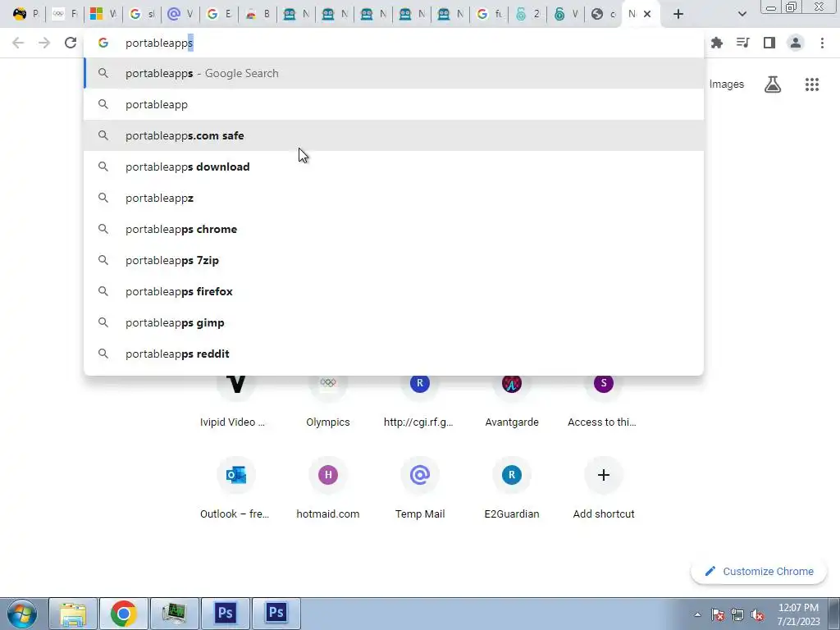Switch to the Microsoft logo tab
This screenshot has width=840, height=630.
point(103,14)
